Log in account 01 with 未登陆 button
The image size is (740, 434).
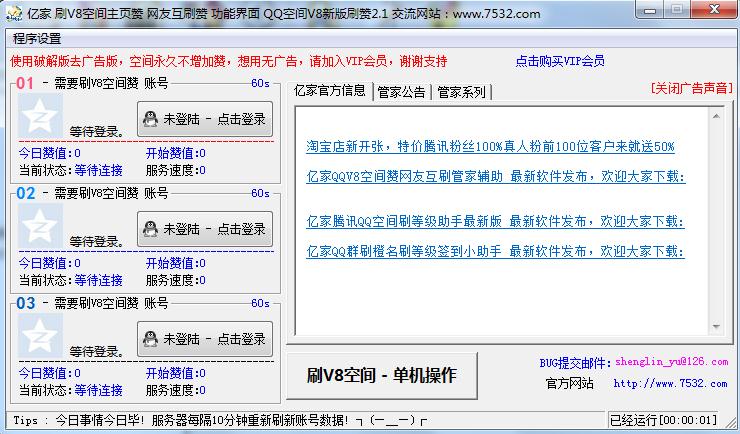pyautogui.click(x=205, y=119)
